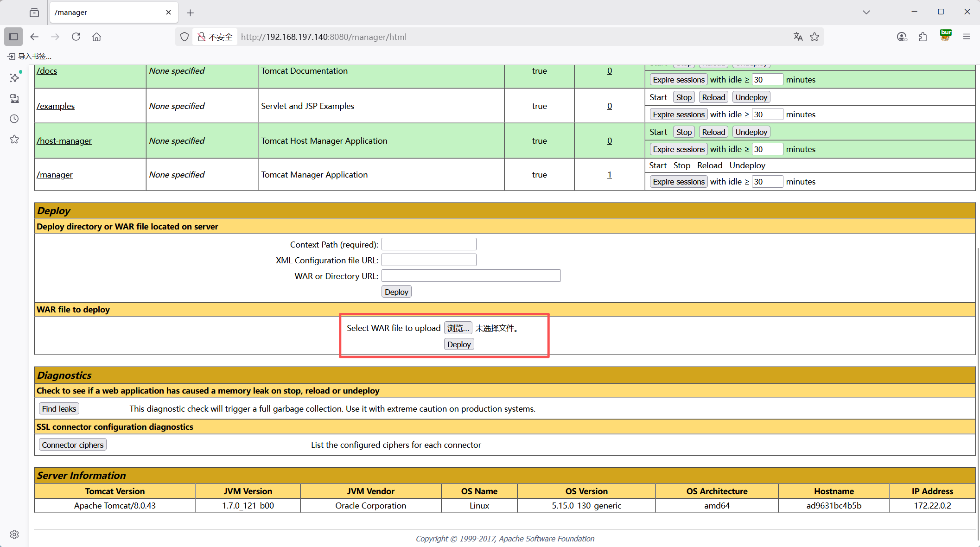Reload the current page

click(76, 37)
